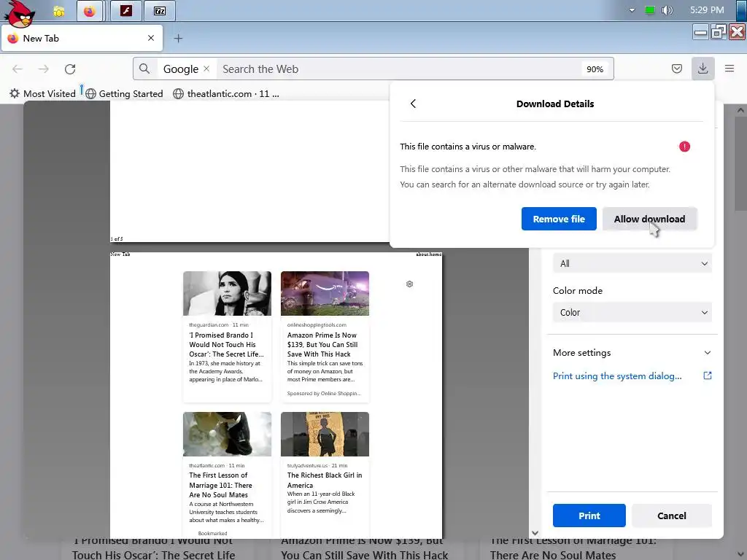Image resolution: width=747 pixels, height=560 pixels.
Task: Click 'The Richest Black Girl in America' headline
Action: pyautogui.click(x=325, y=480)
